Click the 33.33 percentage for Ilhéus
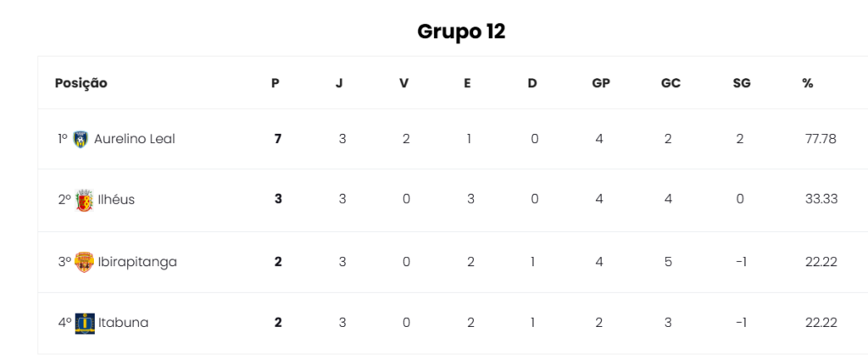Viewport: 868px width, 361px height. [x=821, y=199]
